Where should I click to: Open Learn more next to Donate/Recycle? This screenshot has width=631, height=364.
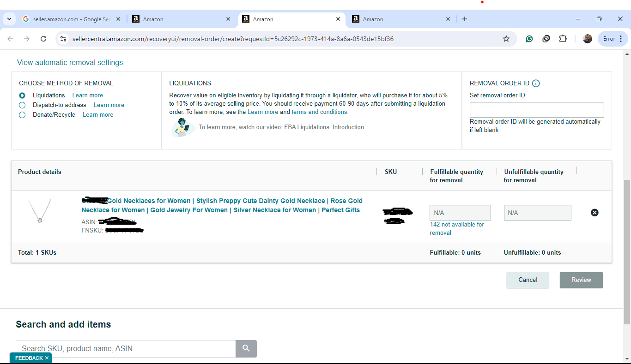pos(98,115)
